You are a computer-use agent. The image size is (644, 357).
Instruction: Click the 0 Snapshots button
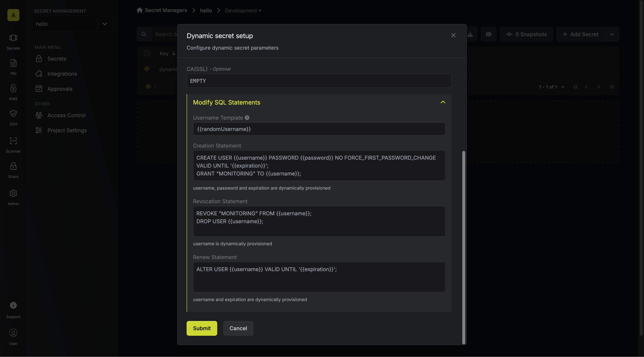[x=526, y=34]
